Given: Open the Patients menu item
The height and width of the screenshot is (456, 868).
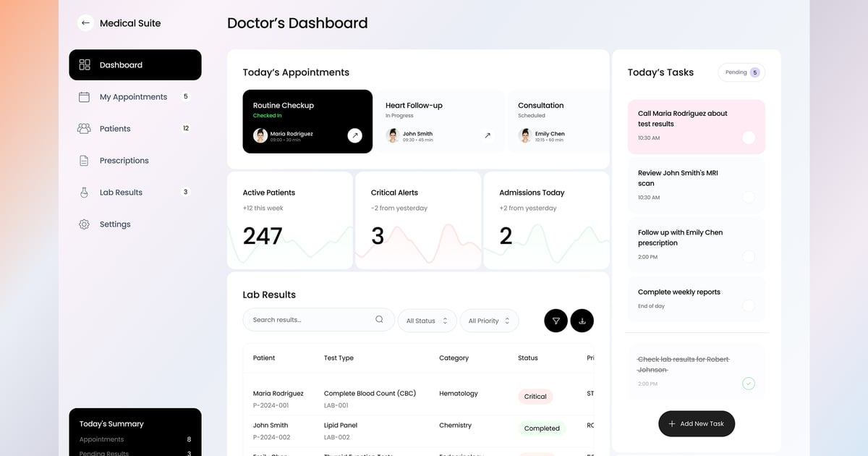Looking at the screenshot, I should coord(115,129).
